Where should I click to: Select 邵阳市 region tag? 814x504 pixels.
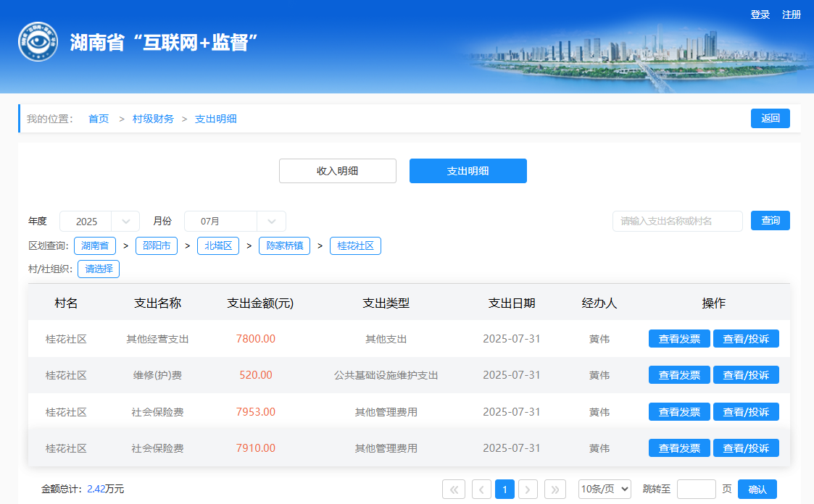[x=156, y=246]
